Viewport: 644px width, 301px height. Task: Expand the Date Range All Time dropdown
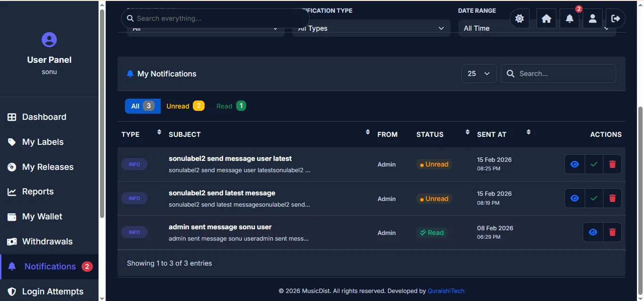[537, 28]
